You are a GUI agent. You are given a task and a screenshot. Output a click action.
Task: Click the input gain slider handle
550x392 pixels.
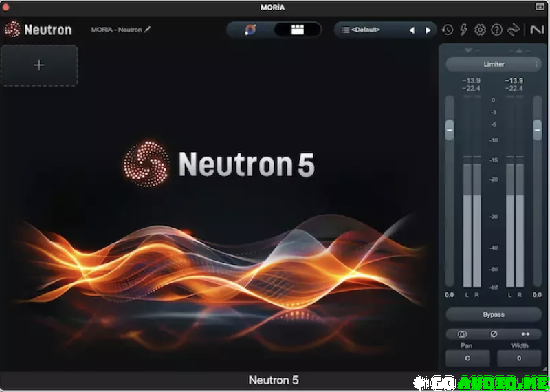tap(450, 129)
